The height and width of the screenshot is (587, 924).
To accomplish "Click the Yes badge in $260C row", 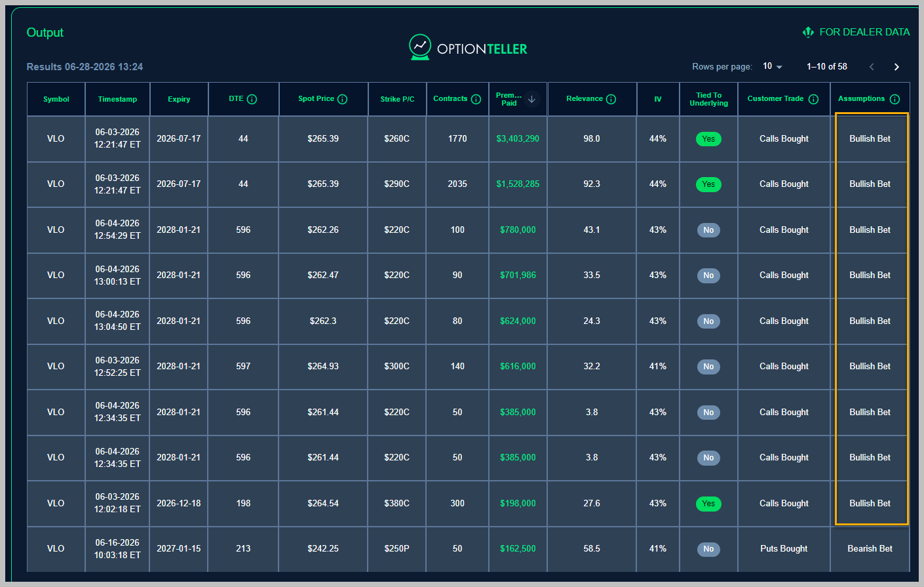I will tap(708, 139).
